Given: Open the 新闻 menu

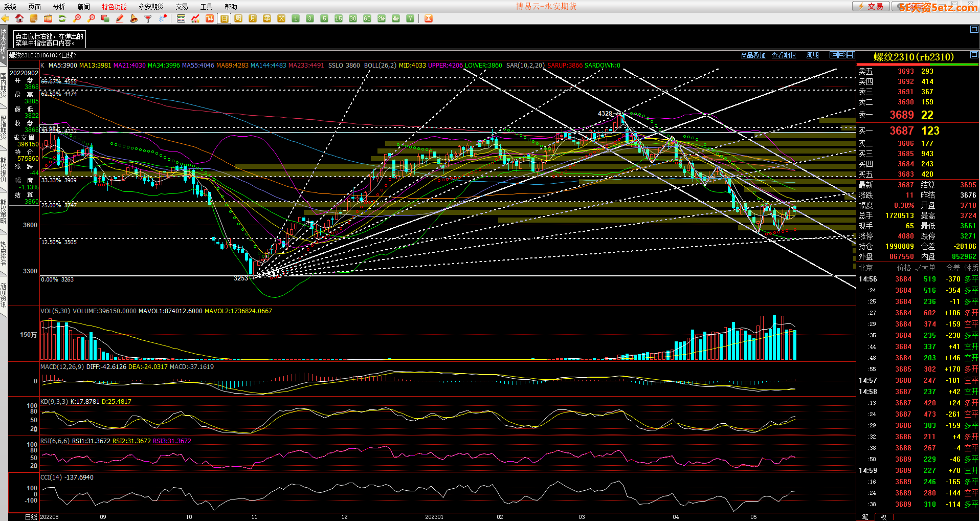Looking at the screenshot, I should tap(84, 7).
